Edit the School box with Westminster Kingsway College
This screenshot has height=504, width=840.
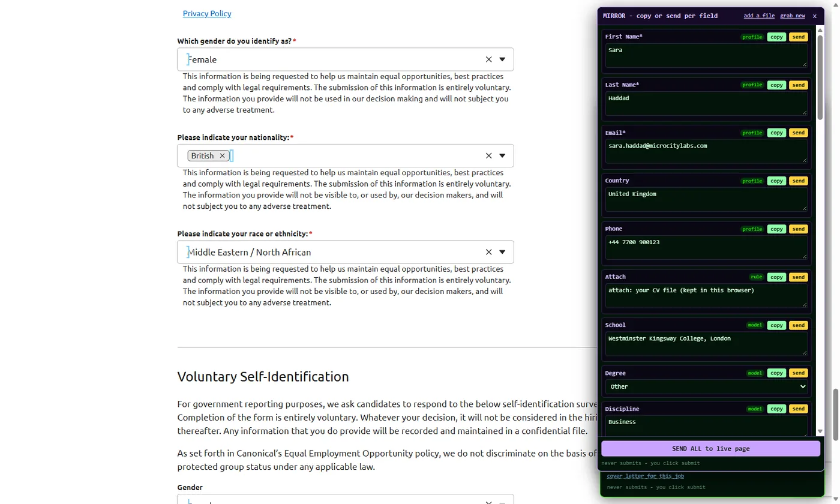(706, 344)
